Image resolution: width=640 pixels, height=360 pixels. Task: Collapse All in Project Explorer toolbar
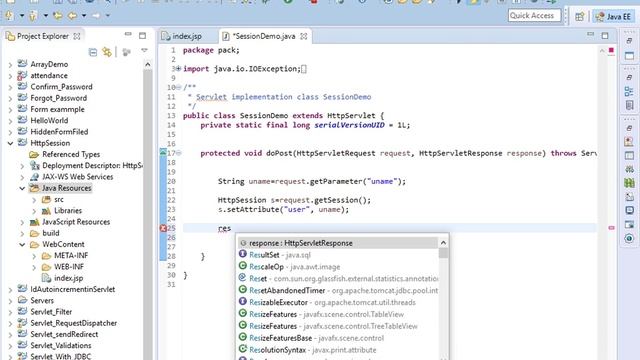93,52
